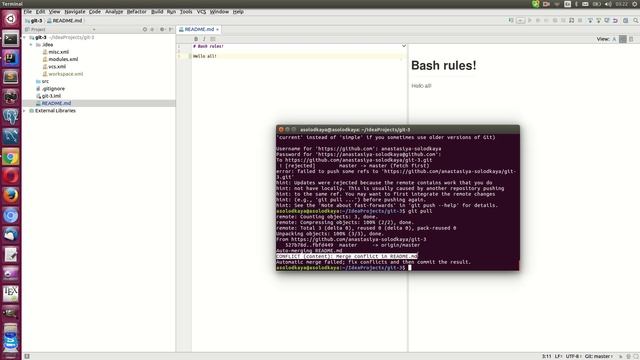Select the src folder

(42, 81)
